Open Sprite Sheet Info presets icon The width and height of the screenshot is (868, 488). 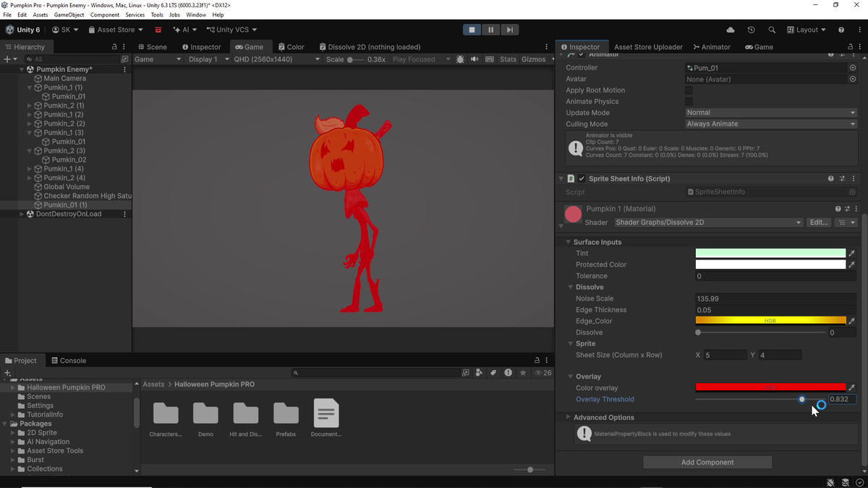click(x=843, y=179)
